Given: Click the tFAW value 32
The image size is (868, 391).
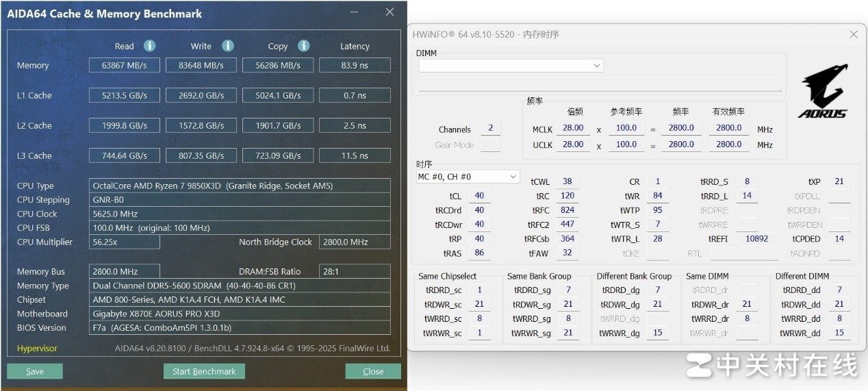Looking at the screenshot, I should point(567,253).
